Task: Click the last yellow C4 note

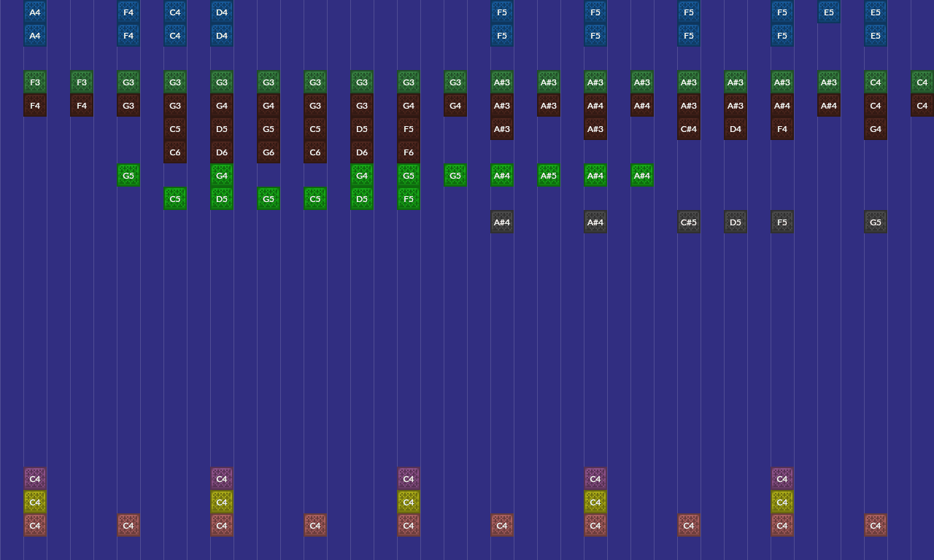Action: pos(782,502)
